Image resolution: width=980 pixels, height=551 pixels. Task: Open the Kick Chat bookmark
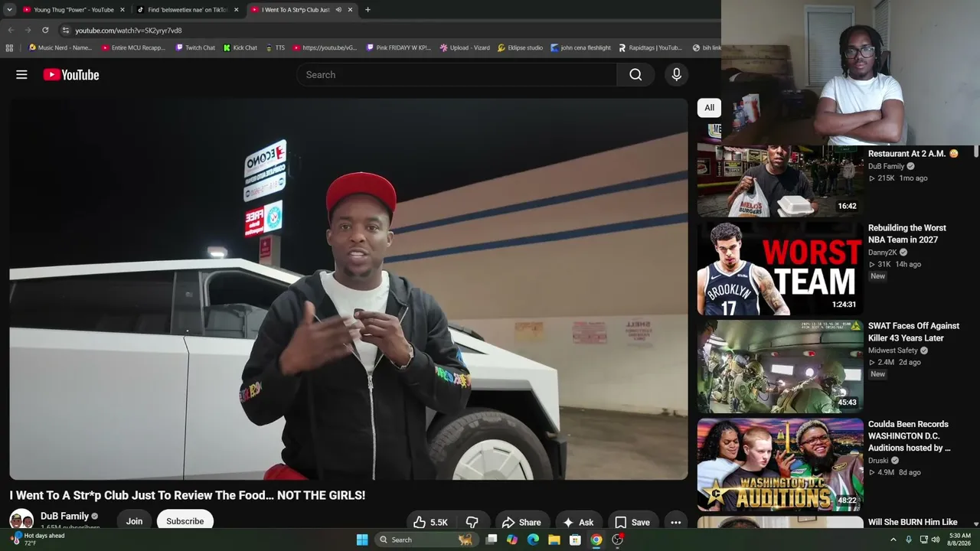[240, 47]
